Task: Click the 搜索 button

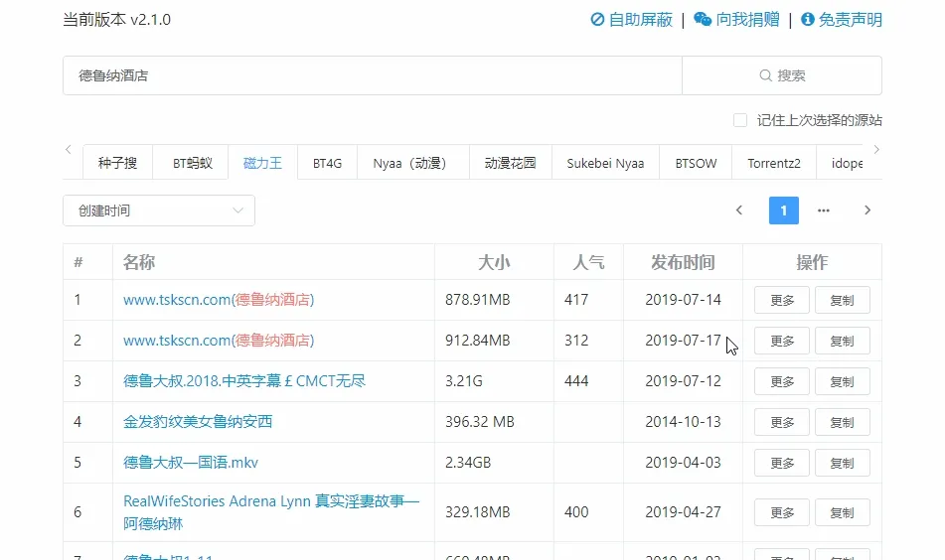Action: [x=782, y=75]
